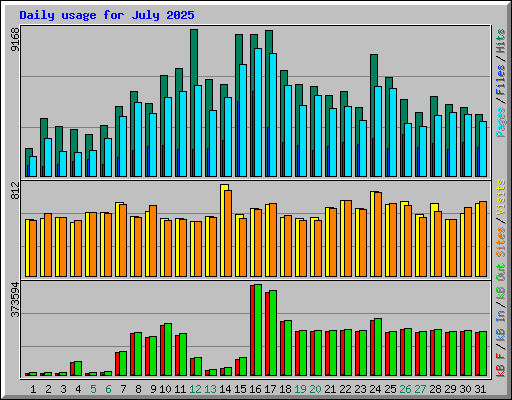This screenshot has height=400, width=512.
Task: Click day 14 on the x-axis
Action: coord(225,389)
